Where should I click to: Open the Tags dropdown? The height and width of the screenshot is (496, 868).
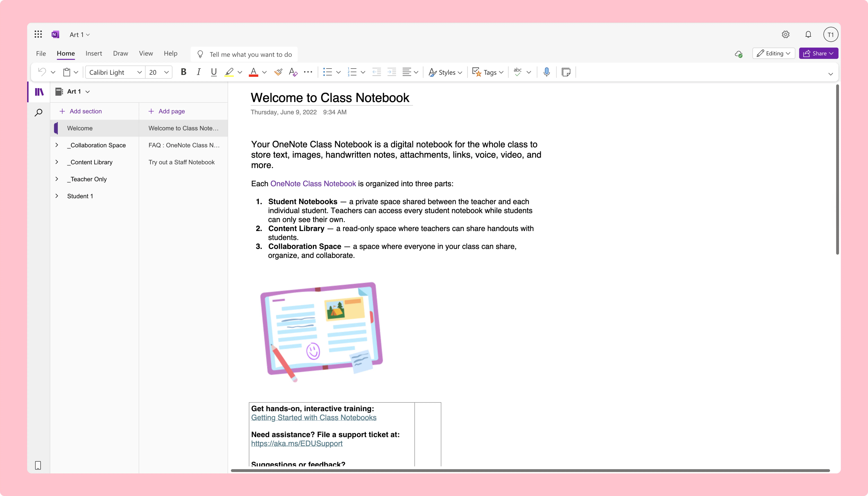pos(488,72)
